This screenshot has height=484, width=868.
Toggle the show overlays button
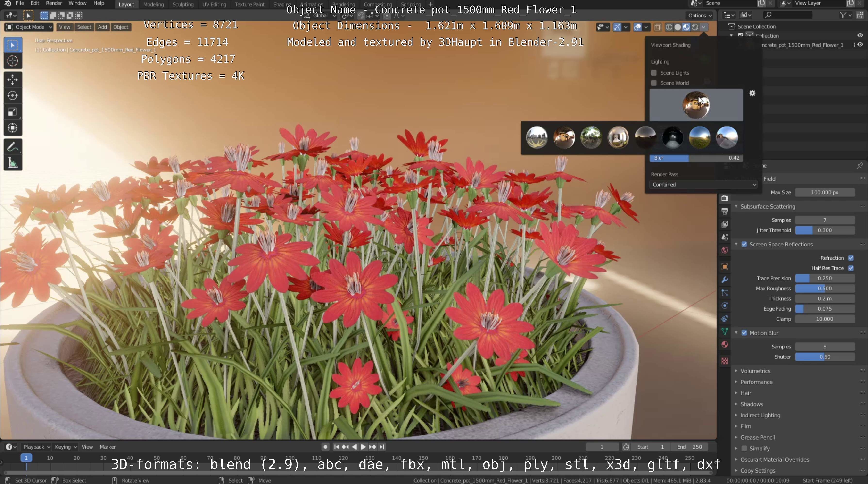(x=637, y=27)
